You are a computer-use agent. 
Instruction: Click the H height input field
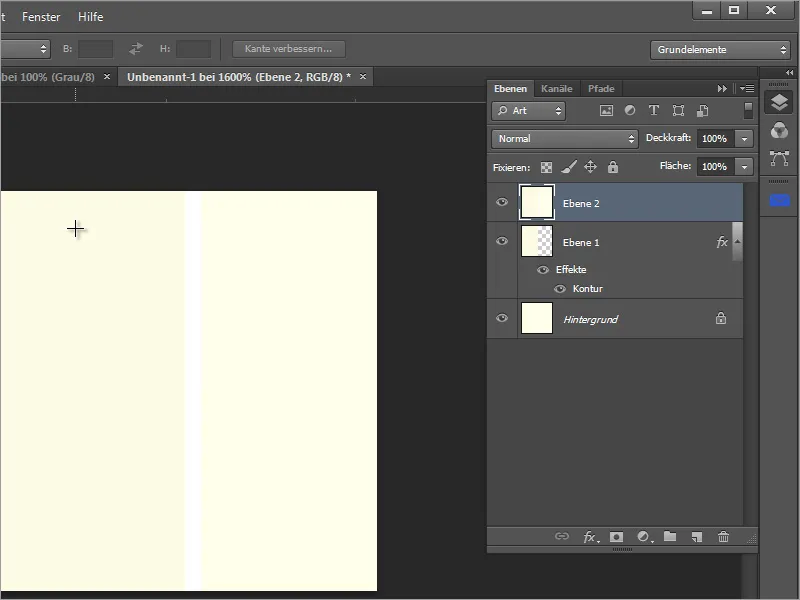[x=193, y=49]
